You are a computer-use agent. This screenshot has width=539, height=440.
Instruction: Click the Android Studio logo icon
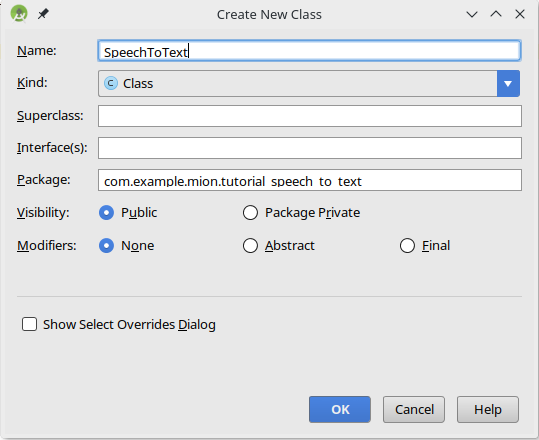tap(19, 14)
